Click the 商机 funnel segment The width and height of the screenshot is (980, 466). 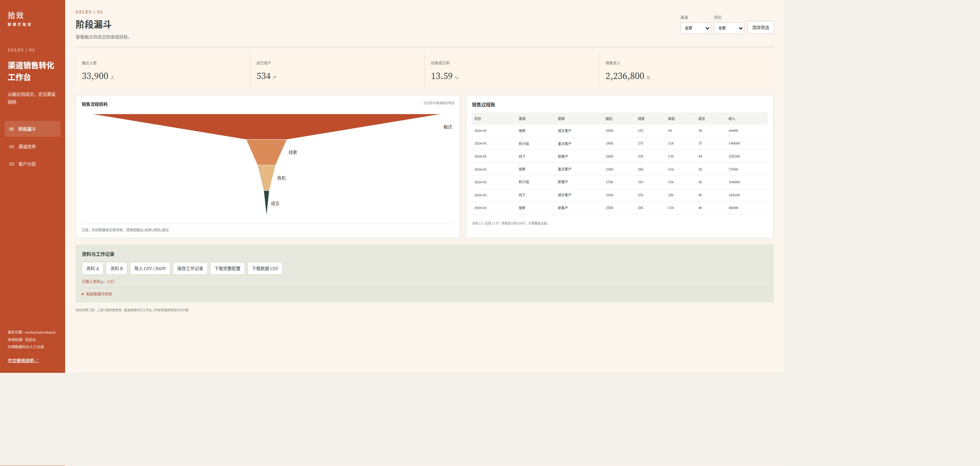click(266, 177)
